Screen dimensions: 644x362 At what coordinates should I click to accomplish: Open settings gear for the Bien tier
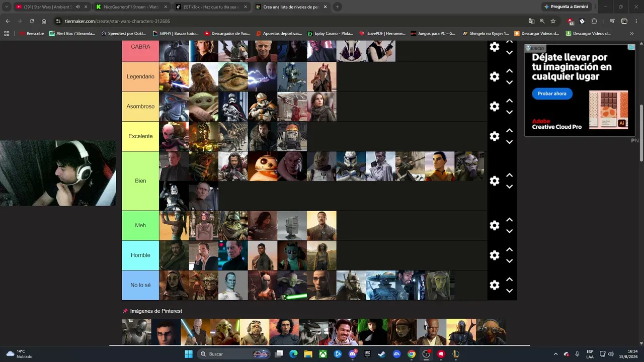495,181
